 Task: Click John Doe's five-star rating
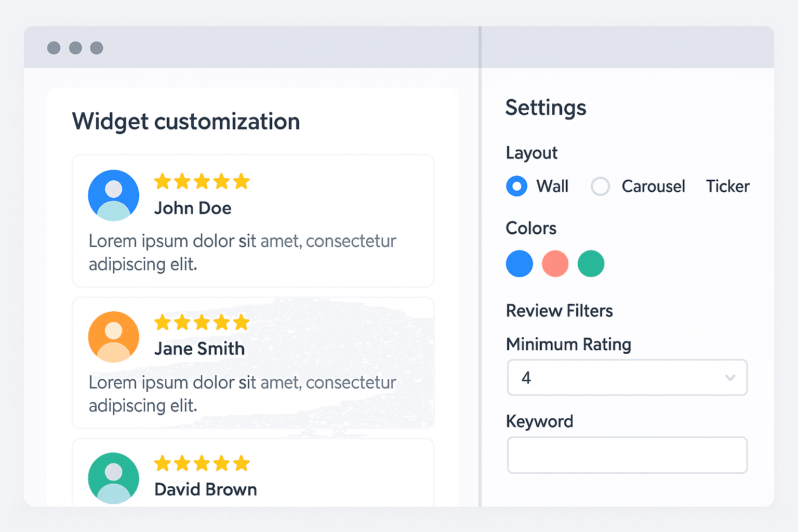[x=202, y=182]
